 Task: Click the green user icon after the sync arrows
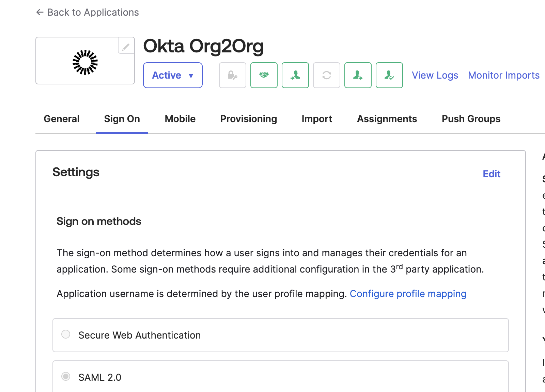click(x=358, y=75)
